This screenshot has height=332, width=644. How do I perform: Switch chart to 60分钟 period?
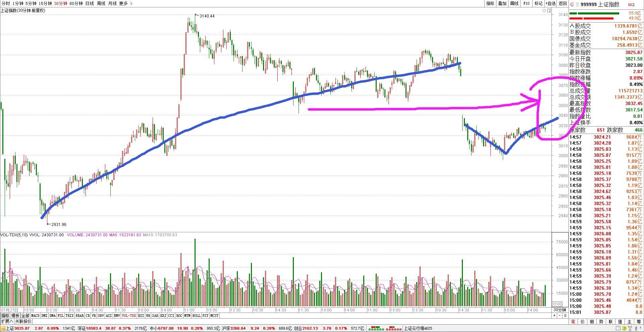[76, 3]
